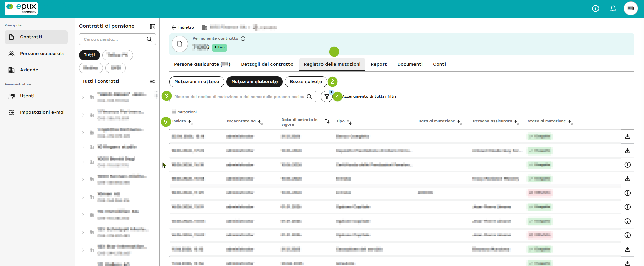Open the Persone assicurate tab
The width and height of the screenshot is (644, 266).
point(202,64)
